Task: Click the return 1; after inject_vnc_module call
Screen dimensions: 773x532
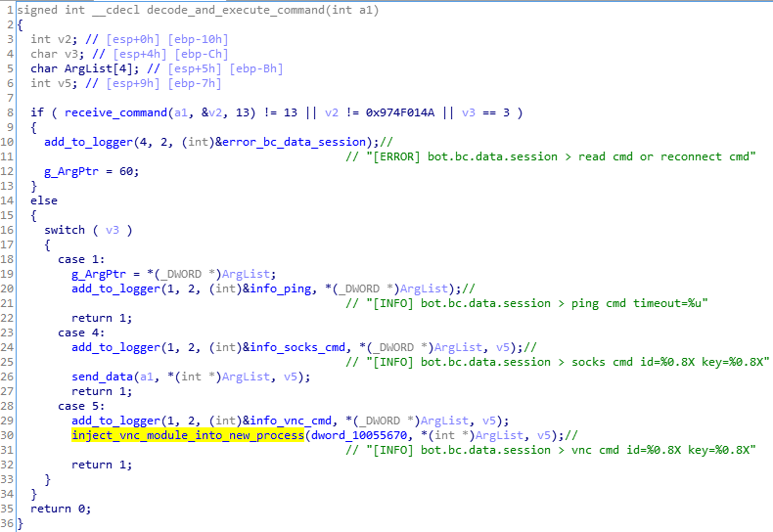Action: (102, 465)
